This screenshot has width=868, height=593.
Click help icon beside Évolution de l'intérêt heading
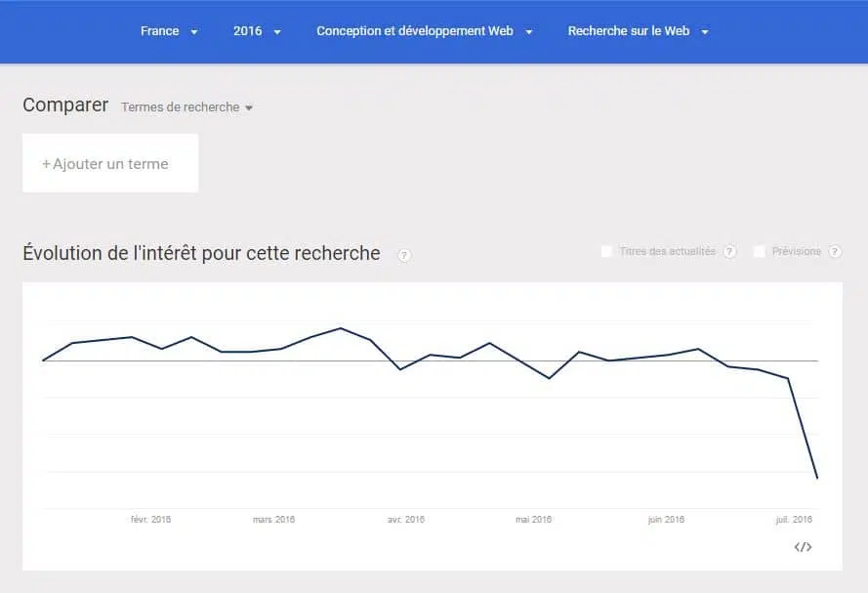[404, 255]
